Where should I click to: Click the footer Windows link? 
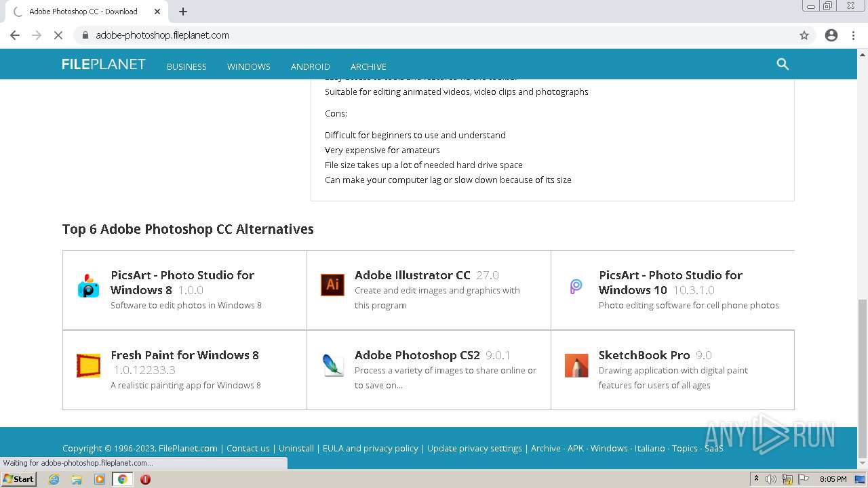pos(609,448)
